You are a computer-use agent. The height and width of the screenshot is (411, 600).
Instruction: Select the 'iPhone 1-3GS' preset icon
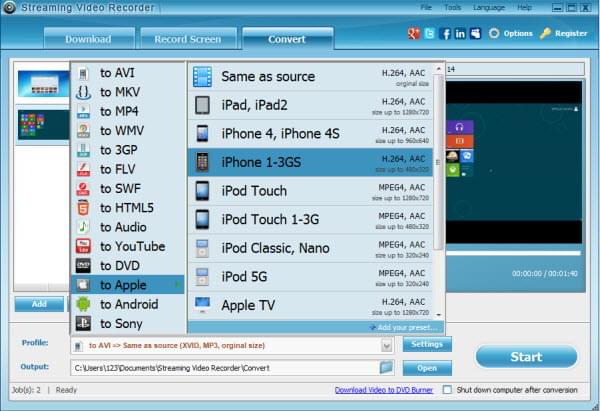pos(202,162)
